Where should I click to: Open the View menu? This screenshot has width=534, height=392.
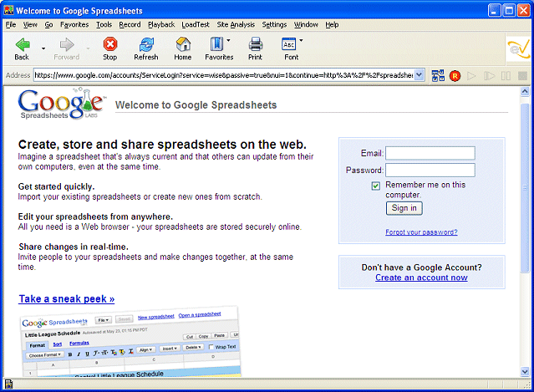(x=30, y=24)
